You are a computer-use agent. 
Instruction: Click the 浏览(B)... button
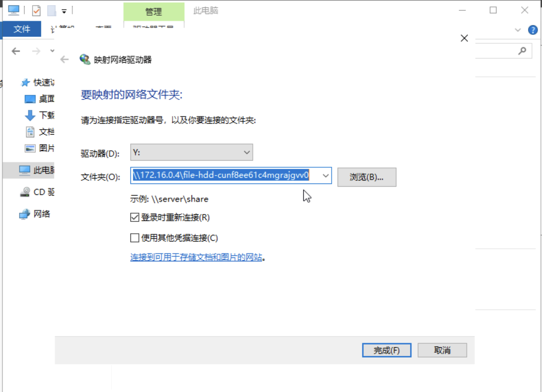[x=367, y=177]
